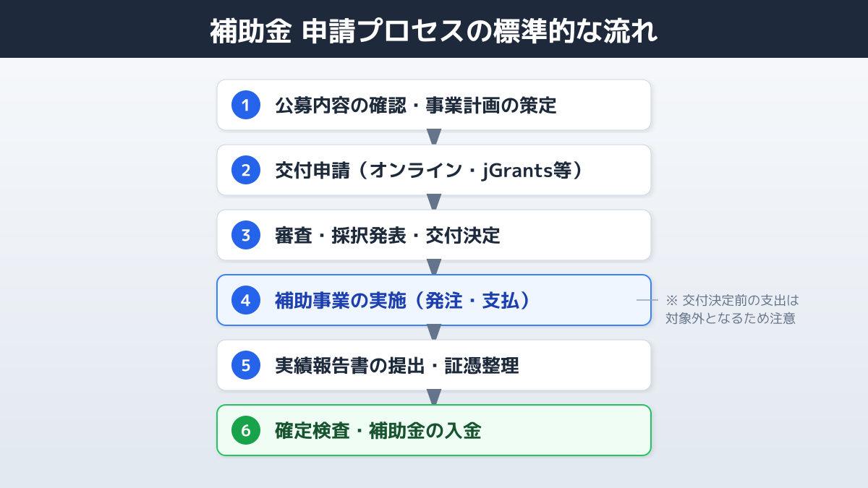Click the arrow between steps 1 and 2

434,137
